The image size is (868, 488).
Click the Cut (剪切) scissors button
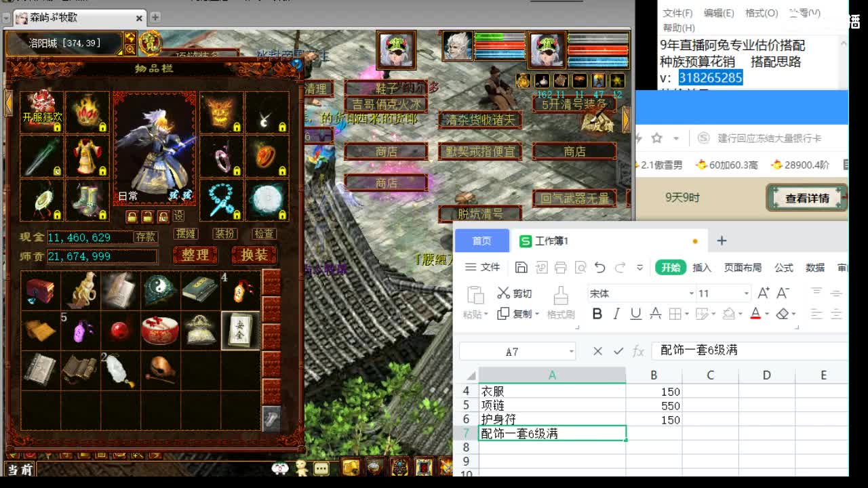pos(514,293)
